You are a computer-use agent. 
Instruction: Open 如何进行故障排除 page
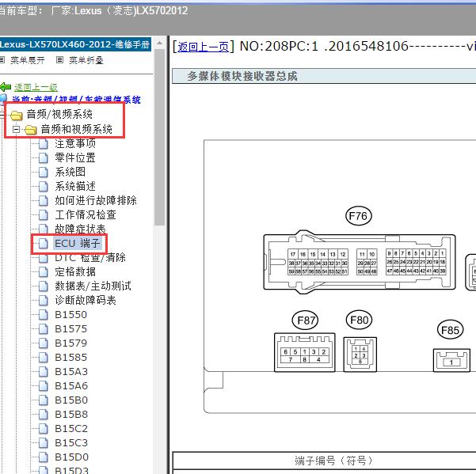click(96, 200)
